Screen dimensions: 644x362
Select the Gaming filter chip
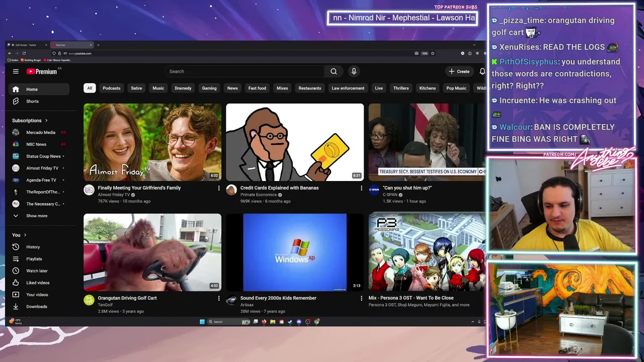[x=209, y=88]
